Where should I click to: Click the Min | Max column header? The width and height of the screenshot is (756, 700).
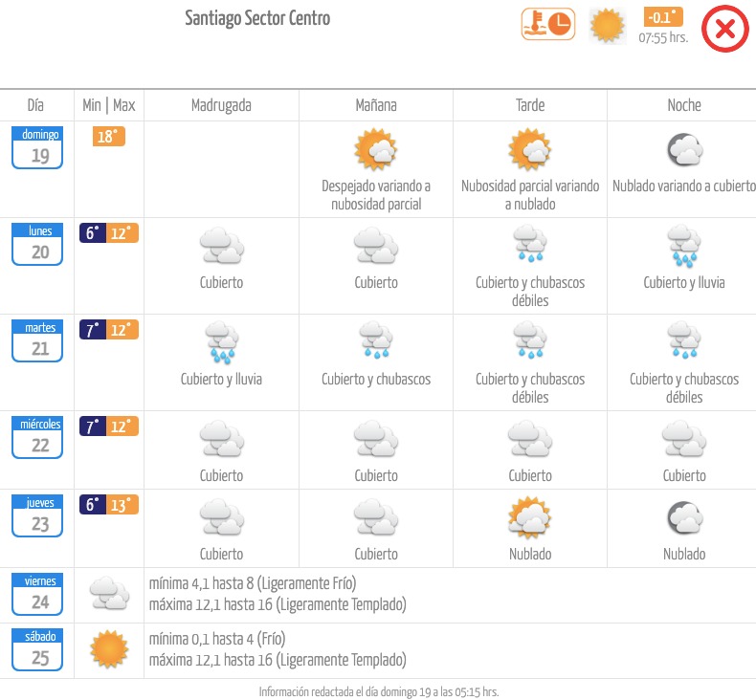[x=109, y=105]
